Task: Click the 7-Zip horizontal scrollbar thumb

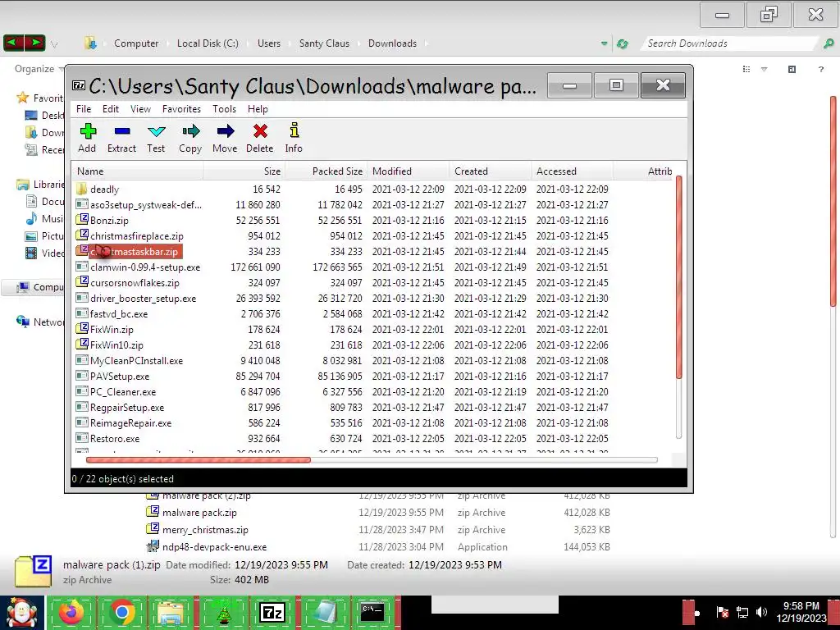Action: [x=199, y=459]
